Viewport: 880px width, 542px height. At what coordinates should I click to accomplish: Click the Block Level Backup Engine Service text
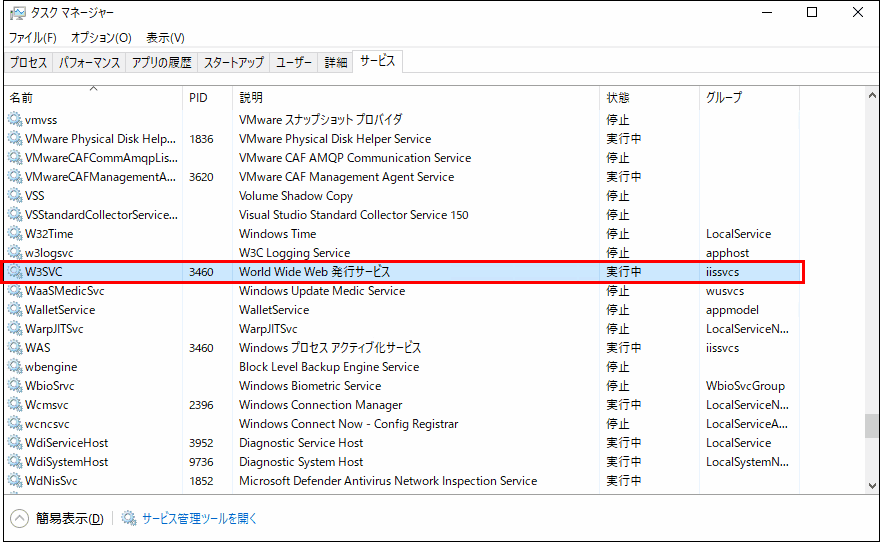click(329, 367)
